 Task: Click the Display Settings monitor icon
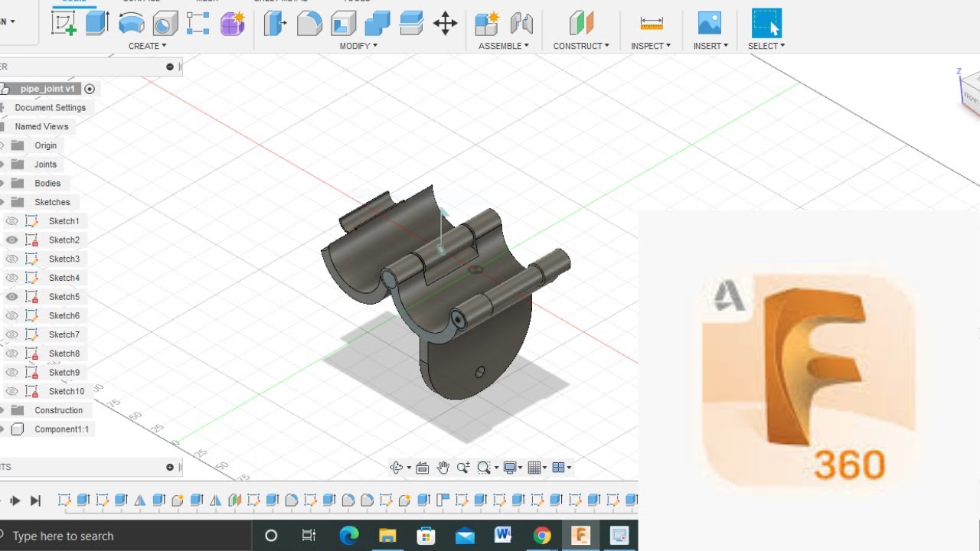510,468
